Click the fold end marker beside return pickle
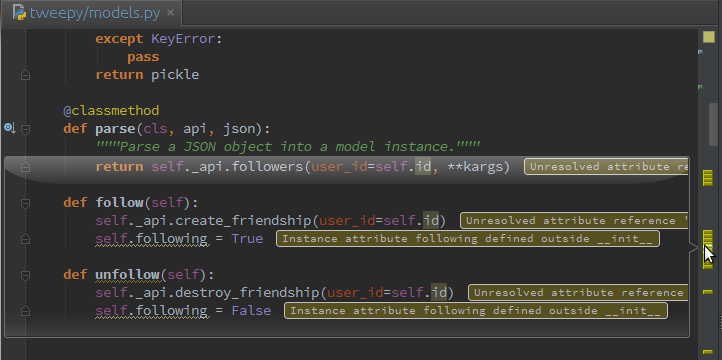This screenshot has height=360, width=722. click(26, 74)
